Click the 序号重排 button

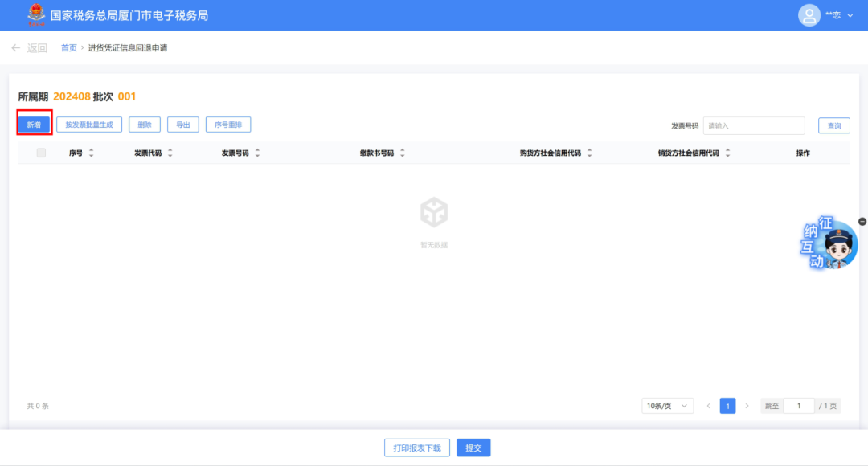(228, 125)
